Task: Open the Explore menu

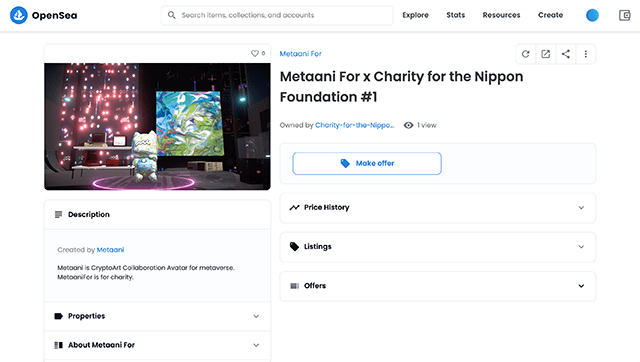Action: (x=415, y=15)
